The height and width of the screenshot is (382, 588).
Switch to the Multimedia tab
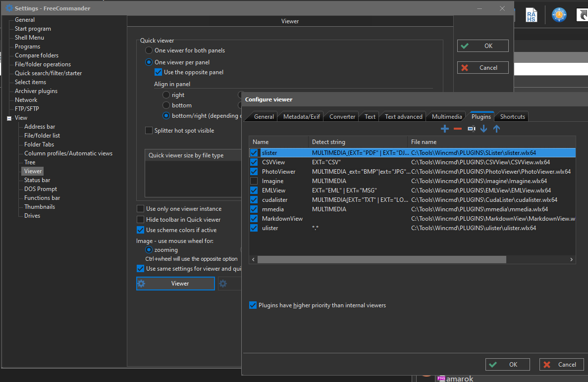tap(447, 116)
